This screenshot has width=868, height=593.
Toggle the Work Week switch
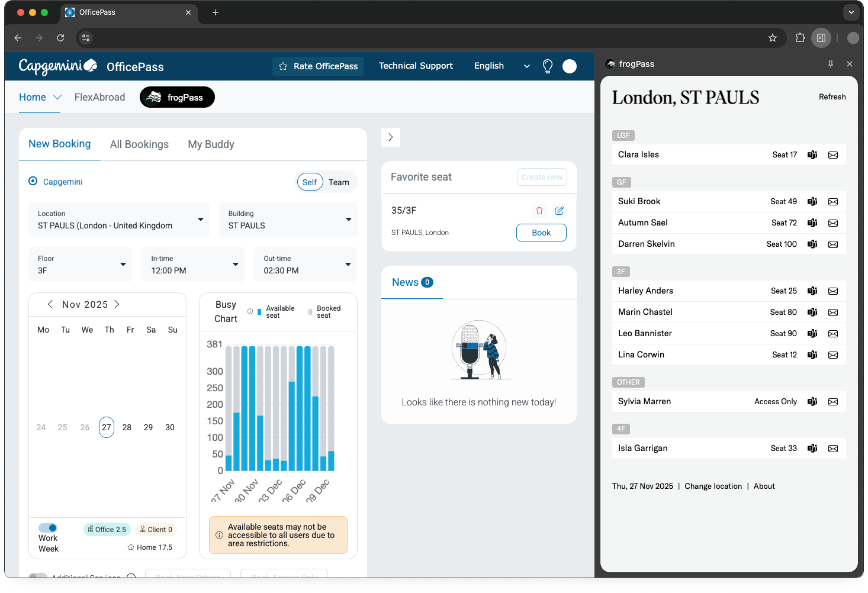tap(48, 528)
